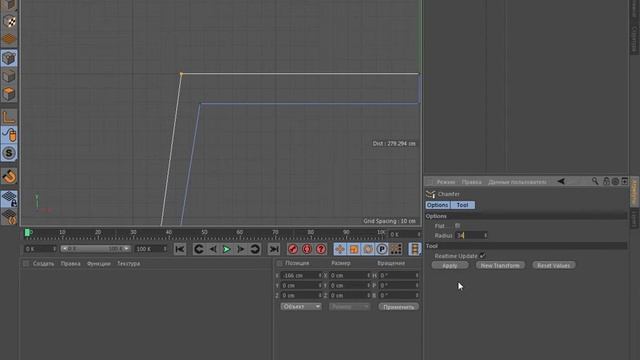Toggle Scale keyframe recording icon
This screenshot has width=640, height=360.
354,249
